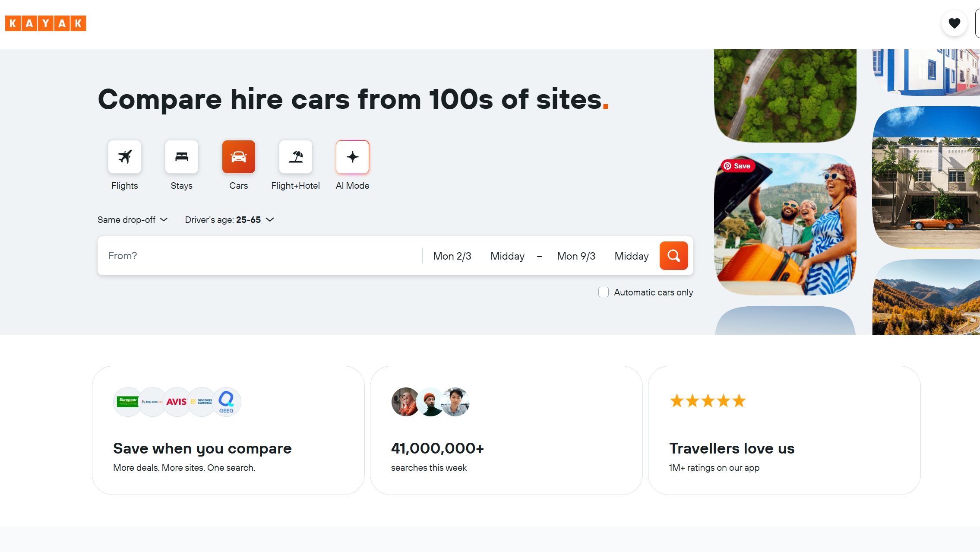Select the Mon 2/3 pick-up date
The width and height of the screenshot is (980, 552).
tap(452, 256)
